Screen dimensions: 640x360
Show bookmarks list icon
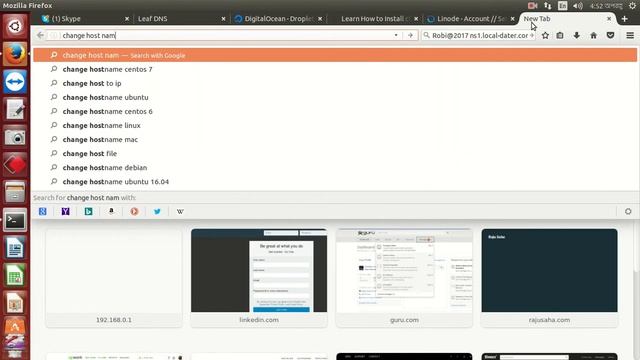coord(560,36)
